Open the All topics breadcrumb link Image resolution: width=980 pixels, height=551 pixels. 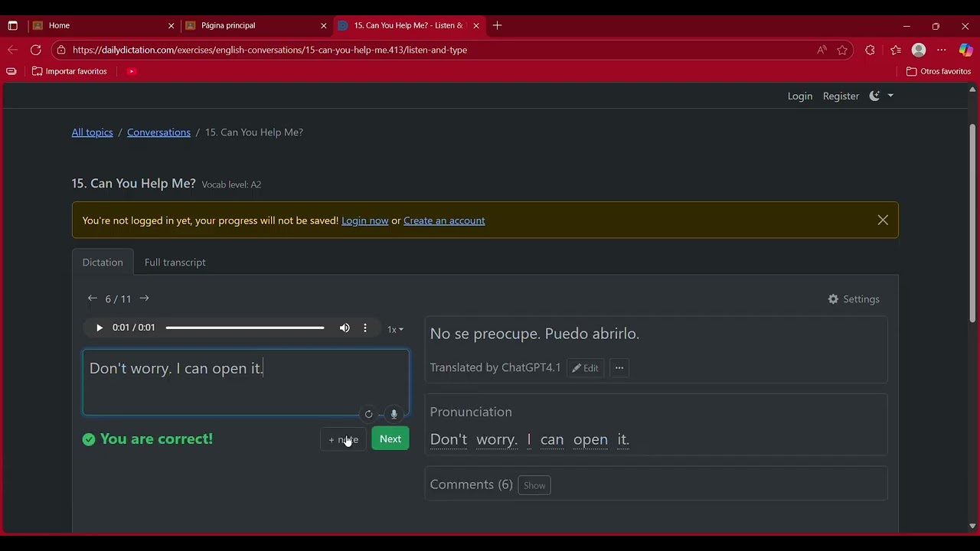[92, 132]
